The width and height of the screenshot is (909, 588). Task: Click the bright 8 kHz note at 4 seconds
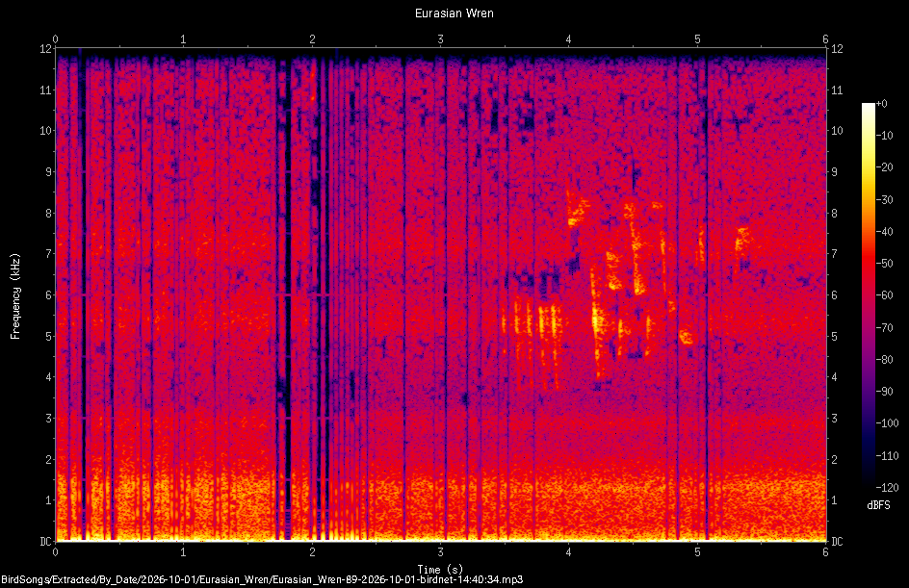click(x=578, y=209)
